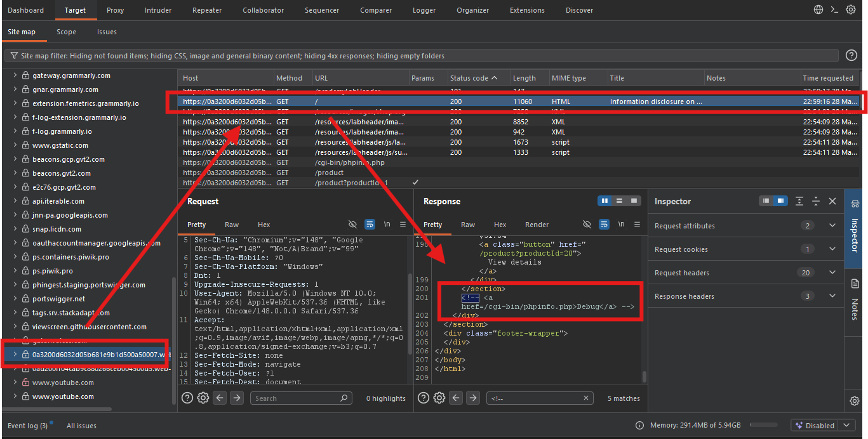Select side-by-side request/response layout
The height and width of the screenshot is (439, 868).
[x=604, y=201]
